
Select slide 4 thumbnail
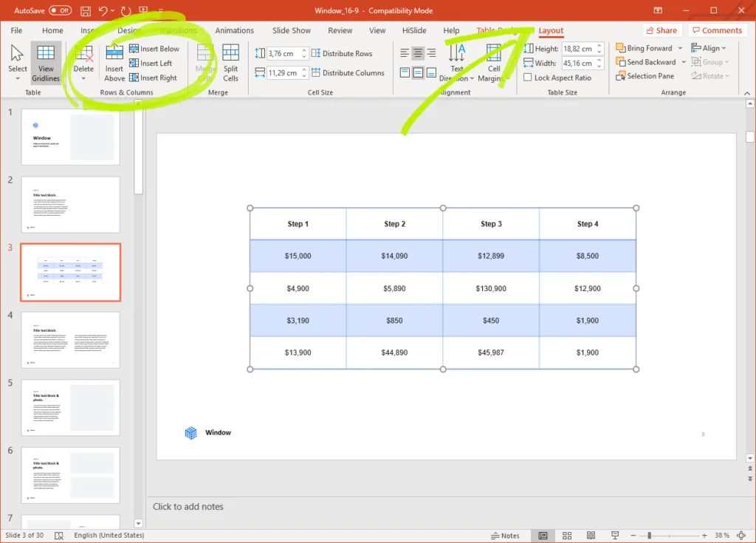pyautogui.click(x=70, y=340)
